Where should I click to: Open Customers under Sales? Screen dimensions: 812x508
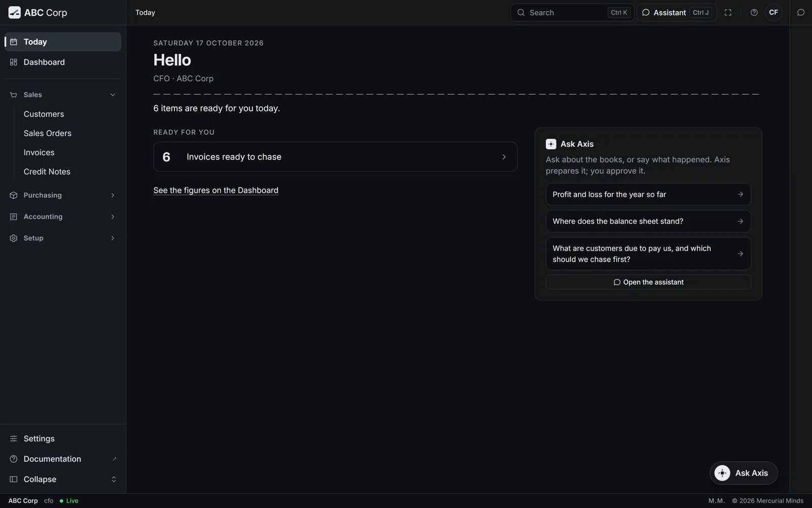pyautogui.click(x=44, y=114)
